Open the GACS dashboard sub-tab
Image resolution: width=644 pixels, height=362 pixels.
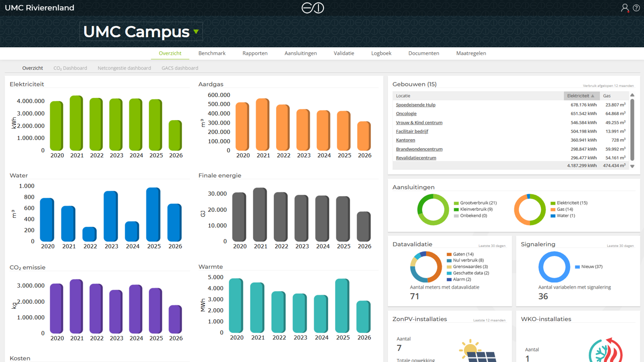[x=180, y=68]
